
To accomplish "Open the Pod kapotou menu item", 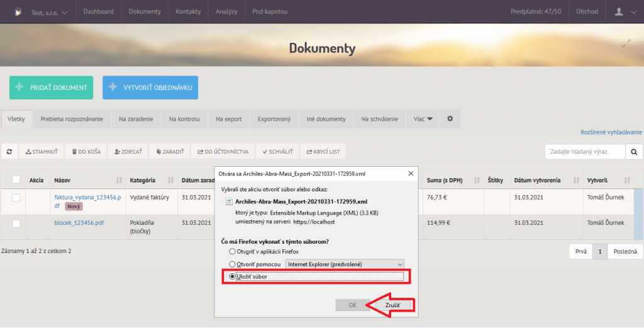I will pos(270,11).
